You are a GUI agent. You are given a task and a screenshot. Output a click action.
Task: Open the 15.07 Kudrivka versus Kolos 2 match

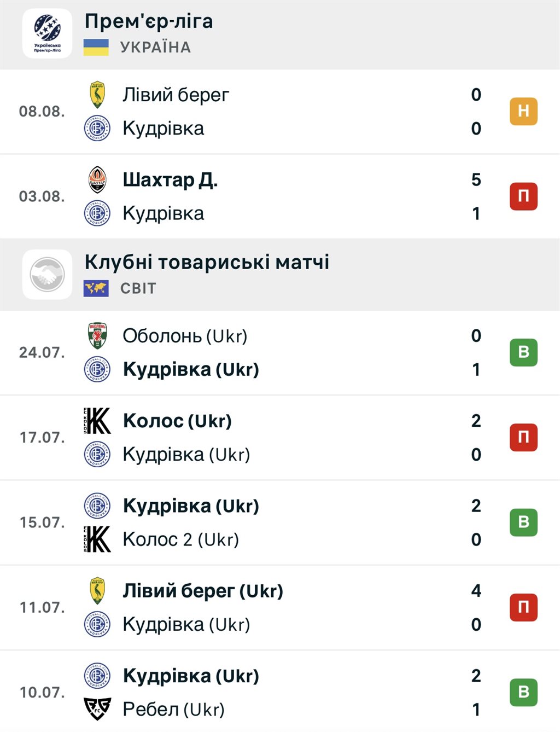pyautogui.click(x=280, y=522)
